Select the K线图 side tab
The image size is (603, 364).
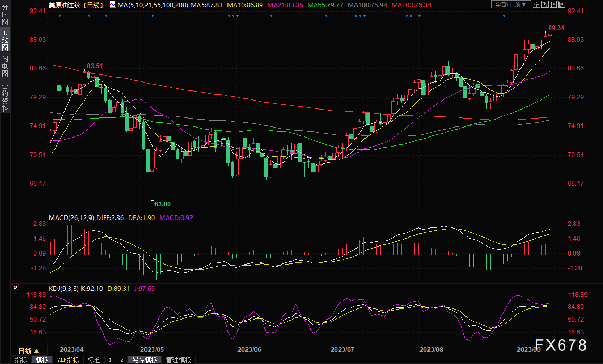[5, 40]
